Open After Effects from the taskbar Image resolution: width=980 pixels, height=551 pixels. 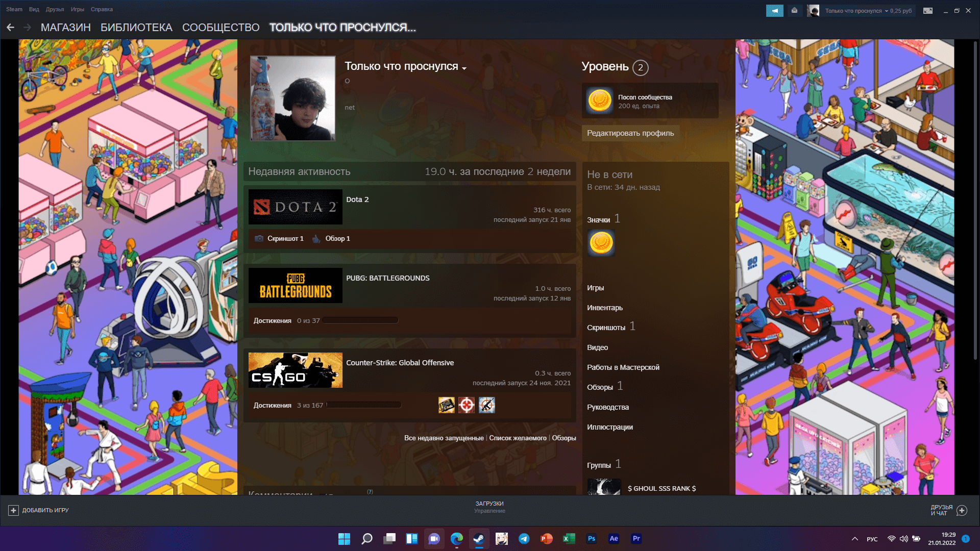614,539
